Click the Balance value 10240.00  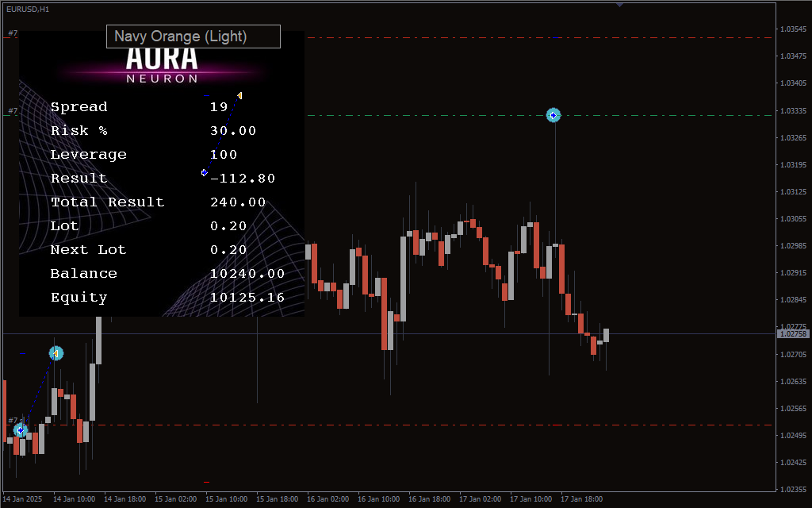pyautogui.click(x=247, y=274)
